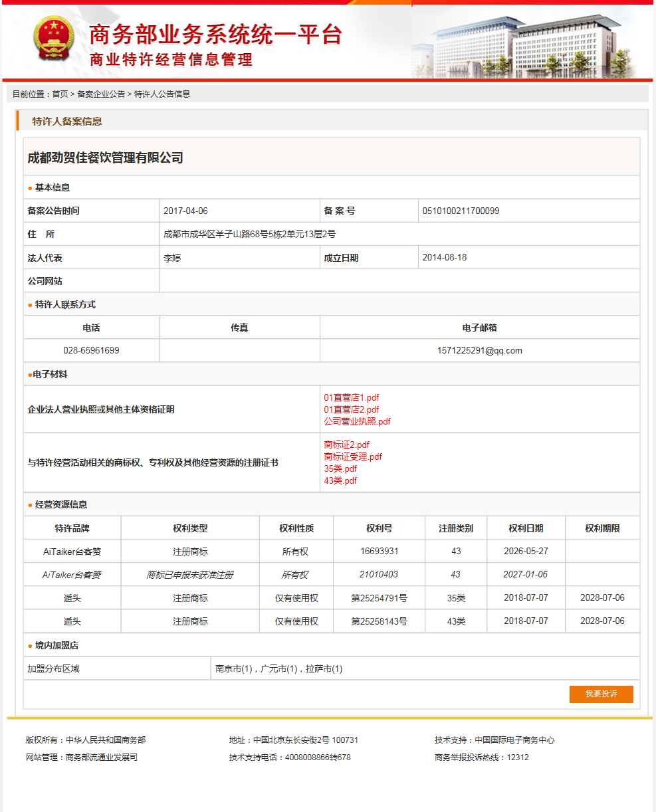The image size is (656, 812).
Task: Click email 1571225291@qq.com
Action: pyautogui.click(x=480, y=350)
